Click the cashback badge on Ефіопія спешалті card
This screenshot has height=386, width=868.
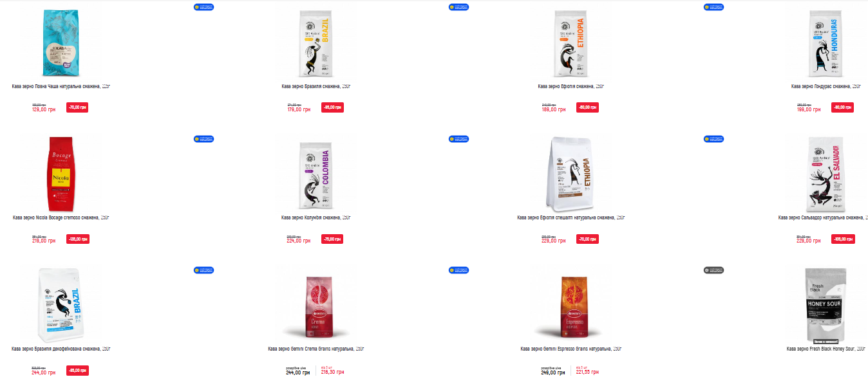(x=713, y=138)
